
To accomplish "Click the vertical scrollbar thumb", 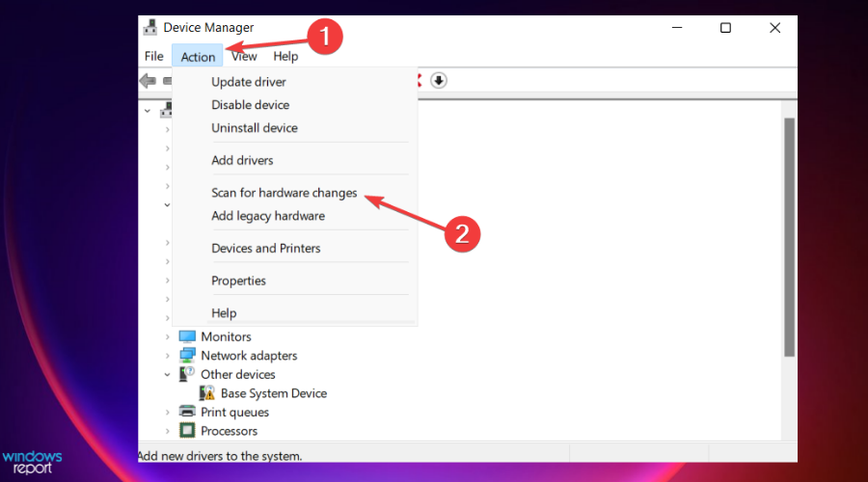I will click(x=789, y=237).
